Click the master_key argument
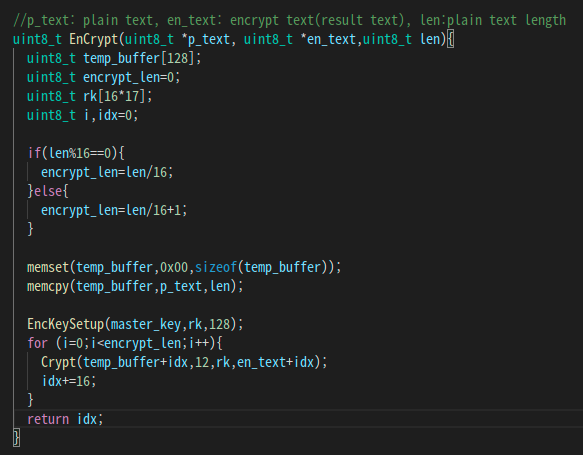Screen dimensions: 583x455 coord(146,324)
